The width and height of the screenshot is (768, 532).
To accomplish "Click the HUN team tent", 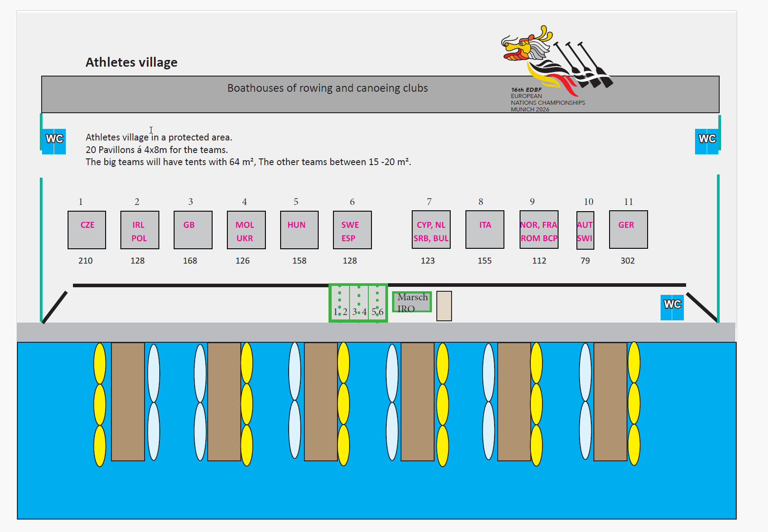I will [x=299, y=230].
